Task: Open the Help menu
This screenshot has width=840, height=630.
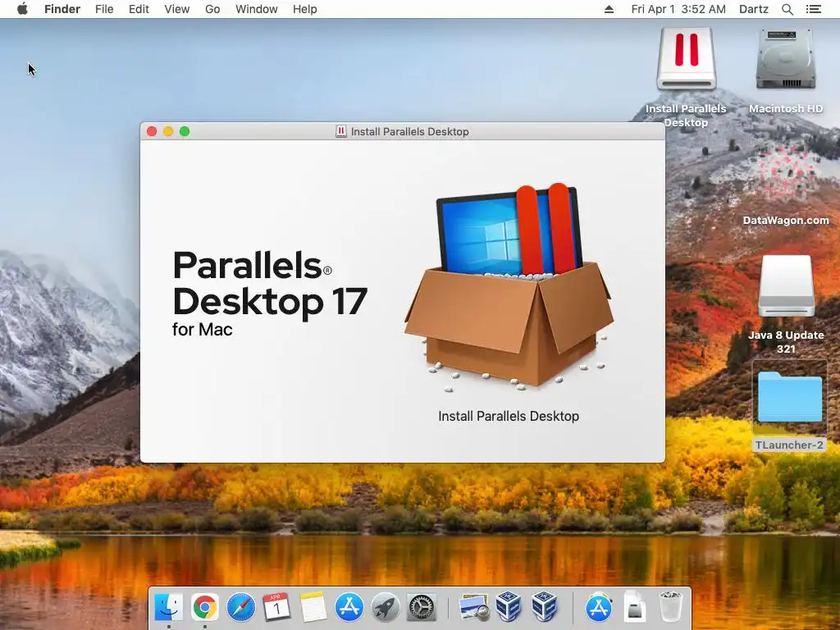Action: pos(305,9)
